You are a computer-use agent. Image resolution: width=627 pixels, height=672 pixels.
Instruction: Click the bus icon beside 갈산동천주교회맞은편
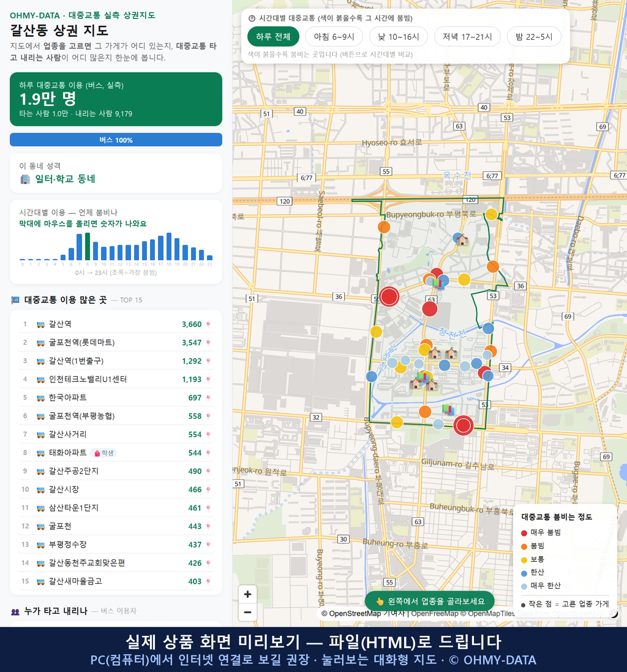click(x=41, y=563)
